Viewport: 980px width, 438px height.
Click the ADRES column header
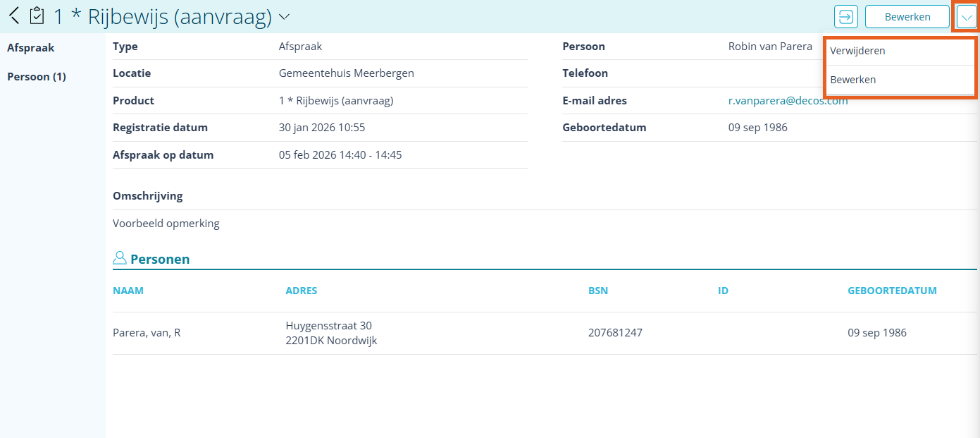point(302,290)
